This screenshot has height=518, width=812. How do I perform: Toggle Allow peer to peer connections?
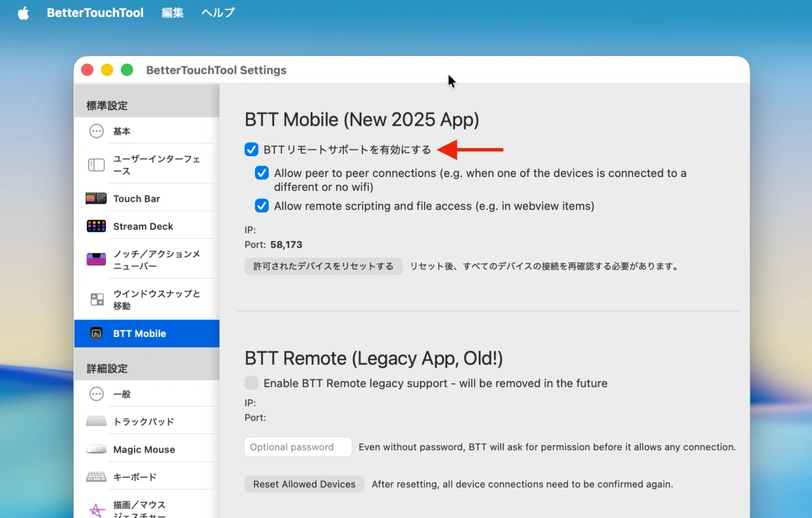(x=262, y=173)
